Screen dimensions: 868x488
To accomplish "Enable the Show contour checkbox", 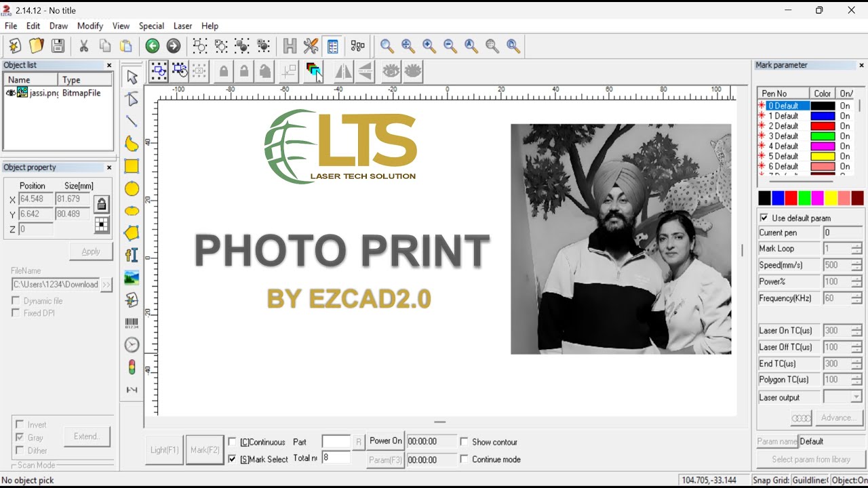I will (465, 442).
